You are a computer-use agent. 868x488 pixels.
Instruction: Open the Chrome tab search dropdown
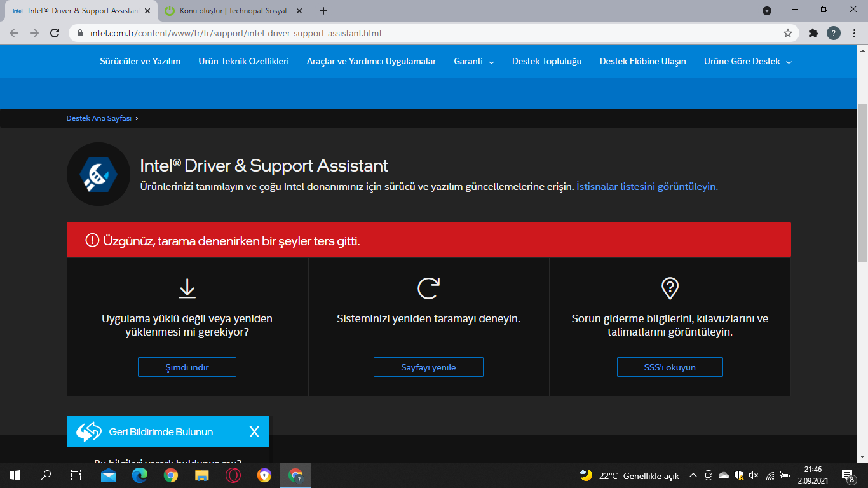(767, 11)
